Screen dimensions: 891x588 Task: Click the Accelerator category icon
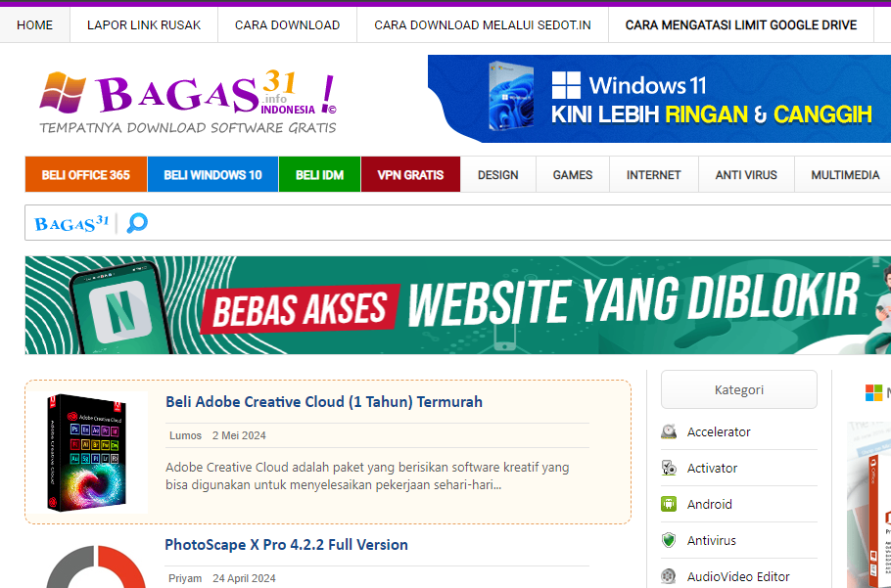tap(669, 431)
